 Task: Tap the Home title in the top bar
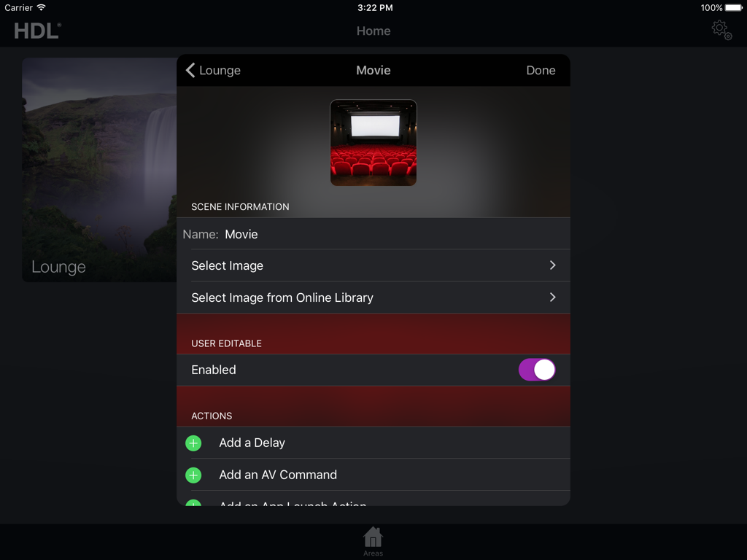373,31
